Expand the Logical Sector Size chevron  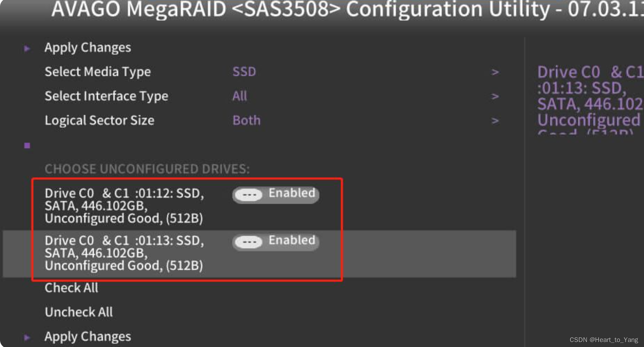tap(495, 121)
